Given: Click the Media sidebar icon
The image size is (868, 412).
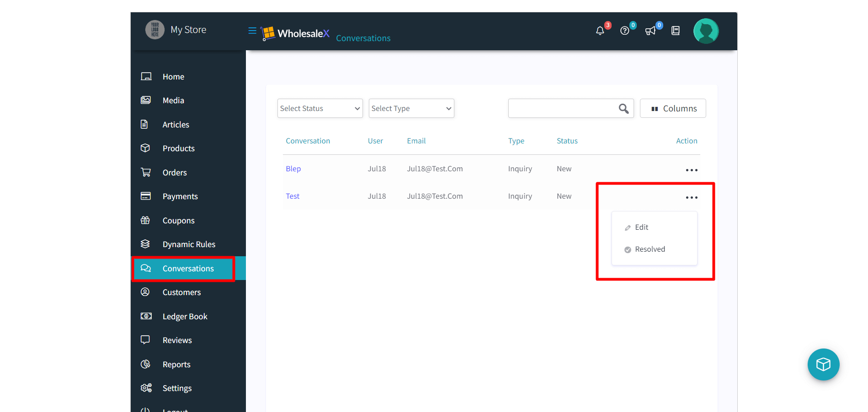Looking at the screenshot, I should click(x=146, y=100).
